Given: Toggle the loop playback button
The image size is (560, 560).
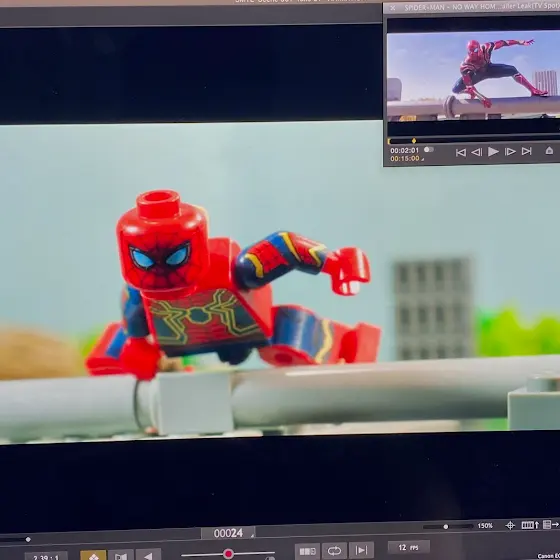Looking at the screenshot, I should coord(334,551).
